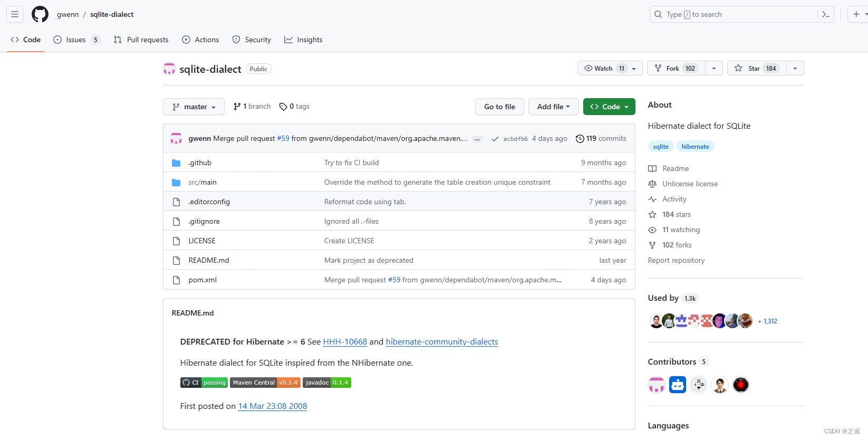Open the command palette icon in search bar
The image size is (868, 439).
826,14
